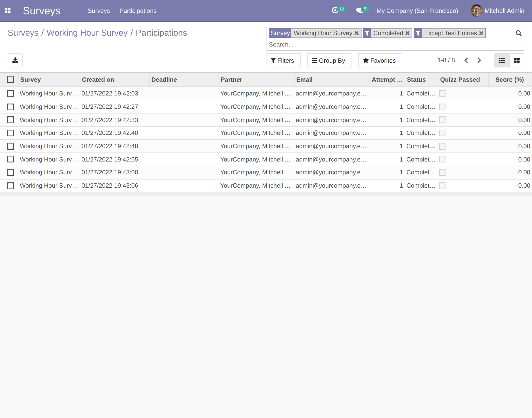The width and height of the screenshot is (532, 418).
Task: Switch to list view
Action: click(x=502, y=60)
